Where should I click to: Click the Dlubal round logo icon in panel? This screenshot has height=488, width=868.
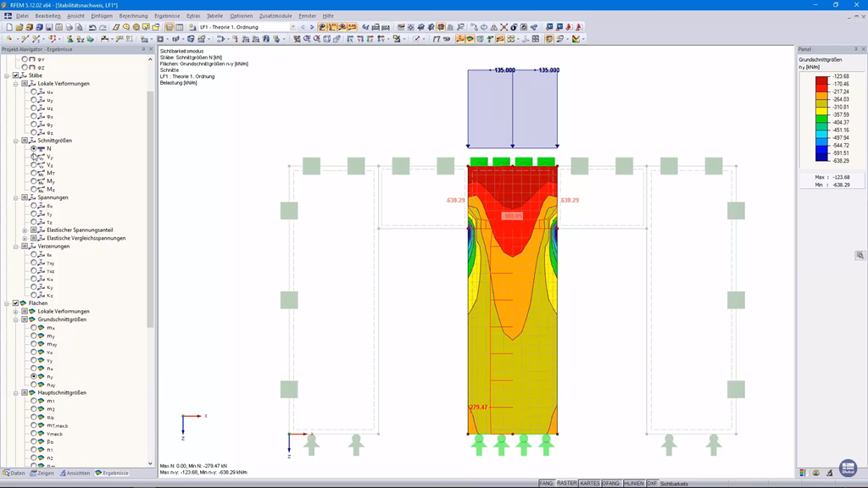pos(848,468)
